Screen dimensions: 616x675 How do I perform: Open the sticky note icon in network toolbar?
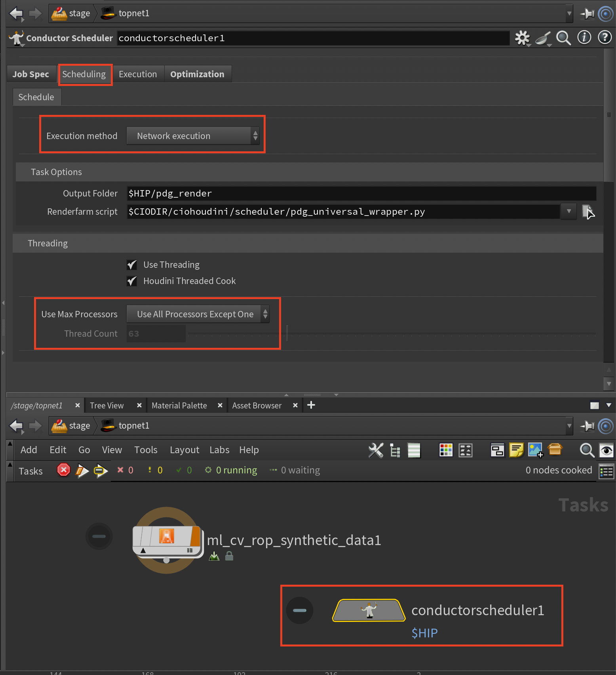516,450
